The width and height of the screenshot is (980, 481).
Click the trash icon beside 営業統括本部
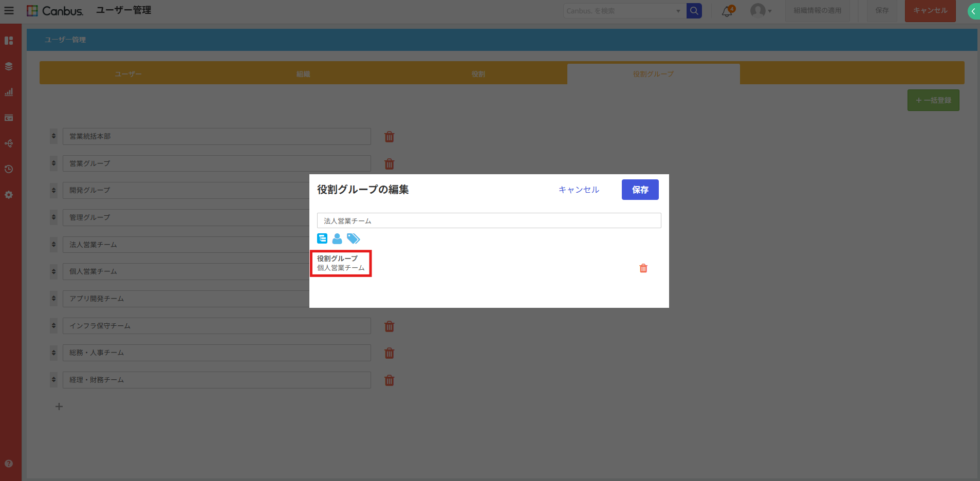pos(390,137)
